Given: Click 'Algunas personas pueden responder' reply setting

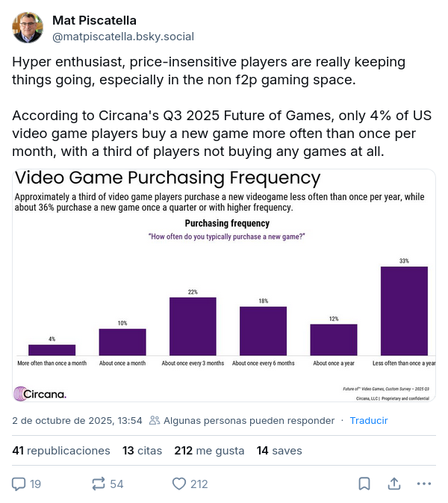Looking at the screenshot, I should (249, 420).
